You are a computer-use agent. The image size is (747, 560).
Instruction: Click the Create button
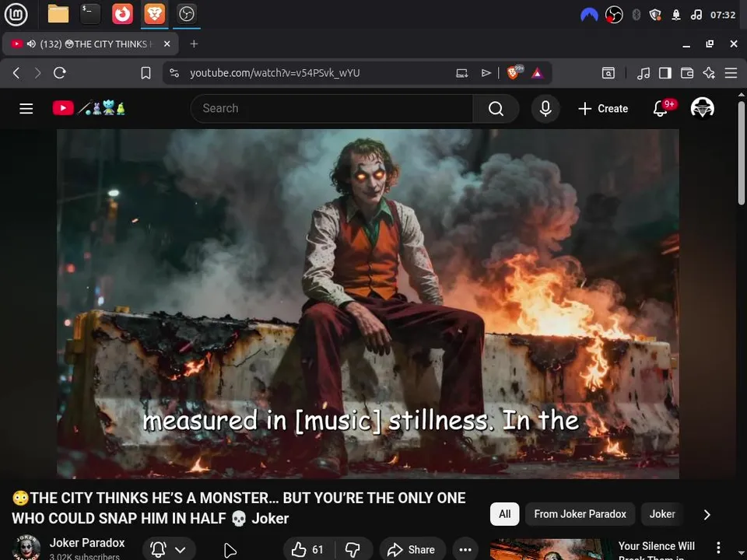click(603, 109)
